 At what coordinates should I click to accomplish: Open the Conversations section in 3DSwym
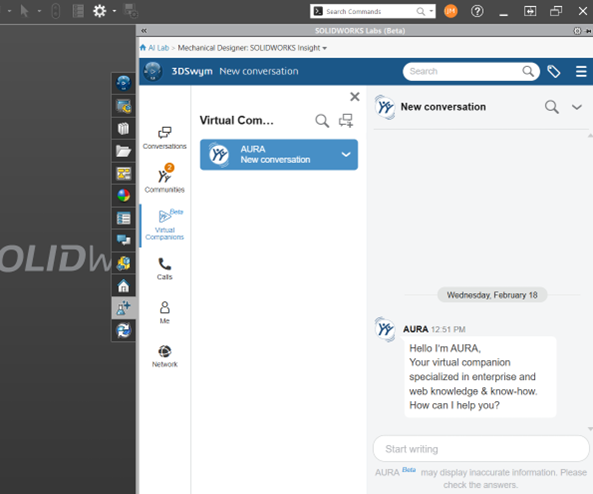pos(165,138)
